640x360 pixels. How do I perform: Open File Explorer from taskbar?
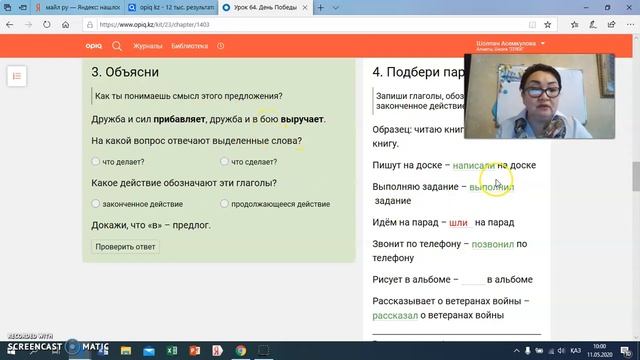126,351
